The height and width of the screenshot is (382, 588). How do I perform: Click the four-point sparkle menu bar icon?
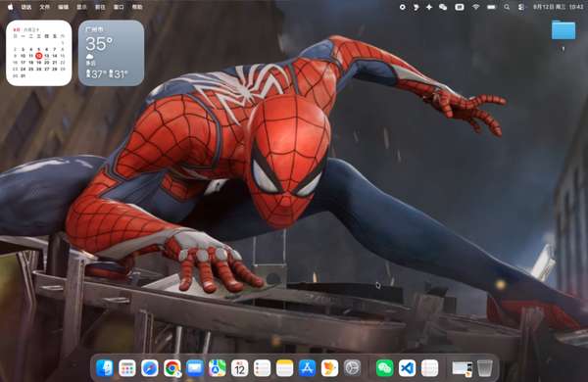(429, 7)
